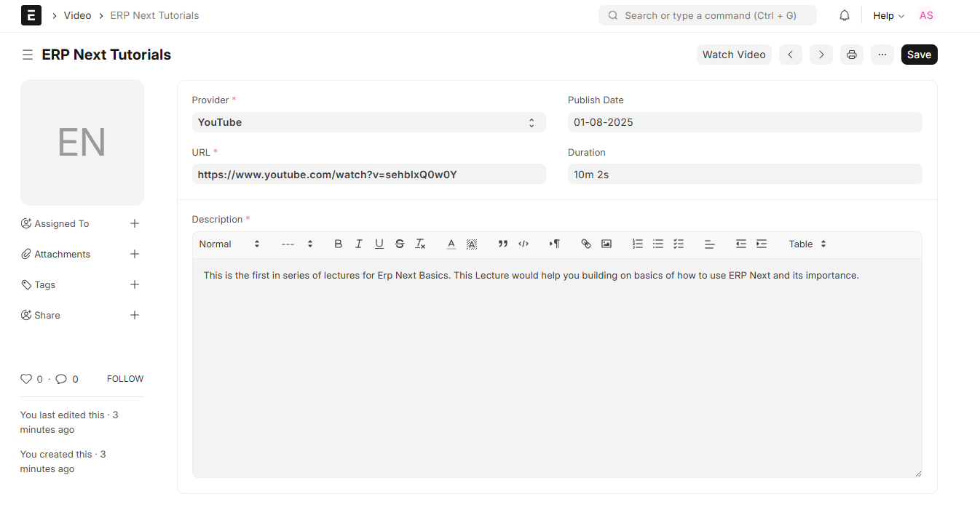Open the AS user avatar menu
Image resolution: width=980 pixels, height=507 pixels.
(926, 15)
